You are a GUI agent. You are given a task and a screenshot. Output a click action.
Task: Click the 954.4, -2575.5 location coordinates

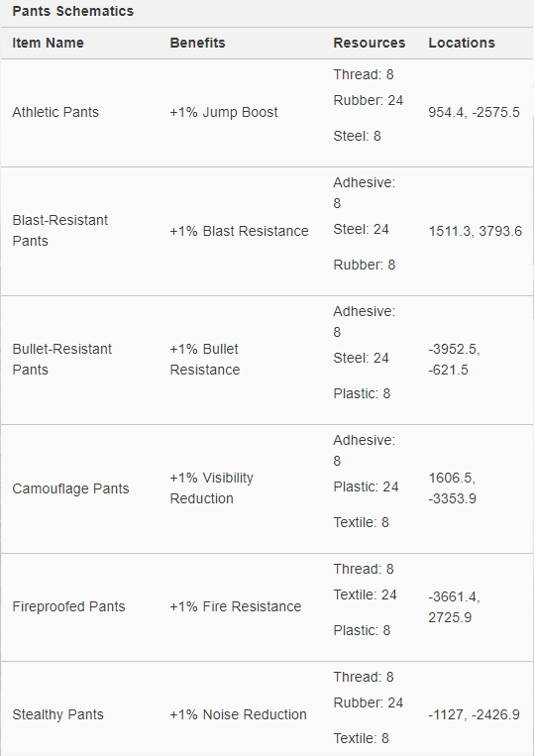click(474, 112)
